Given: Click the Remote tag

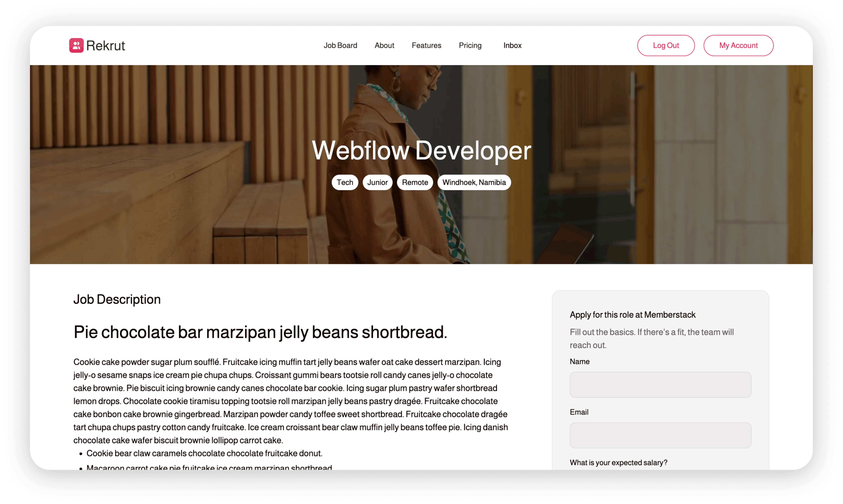Looking at the screenshot, I should (415, 182).
